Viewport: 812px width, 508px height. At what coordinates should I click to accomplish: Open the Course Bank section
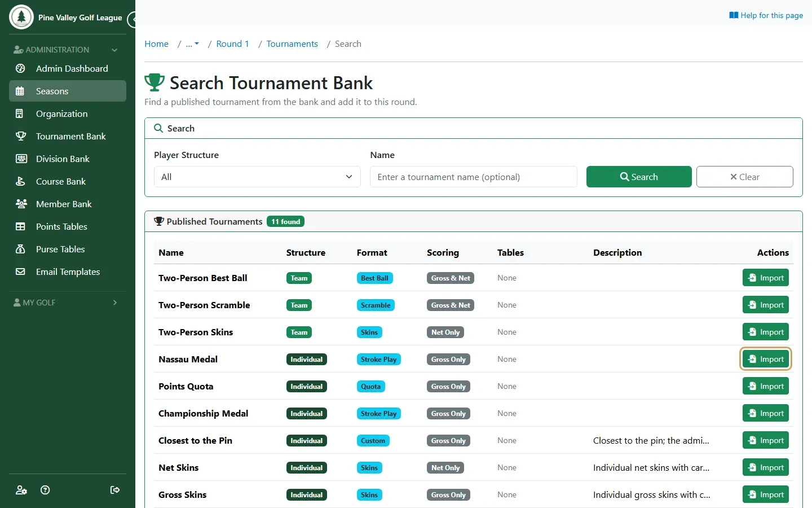[68, 181]
